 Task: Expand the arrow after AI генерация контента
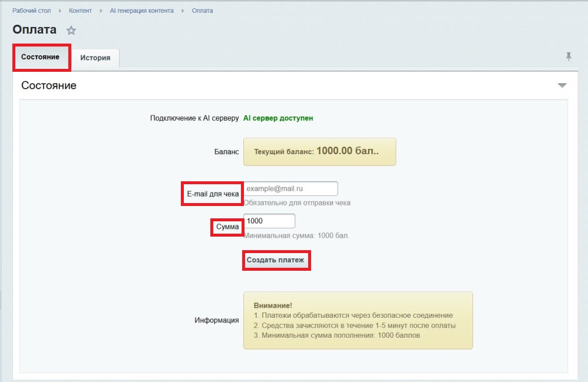(183, 11)
